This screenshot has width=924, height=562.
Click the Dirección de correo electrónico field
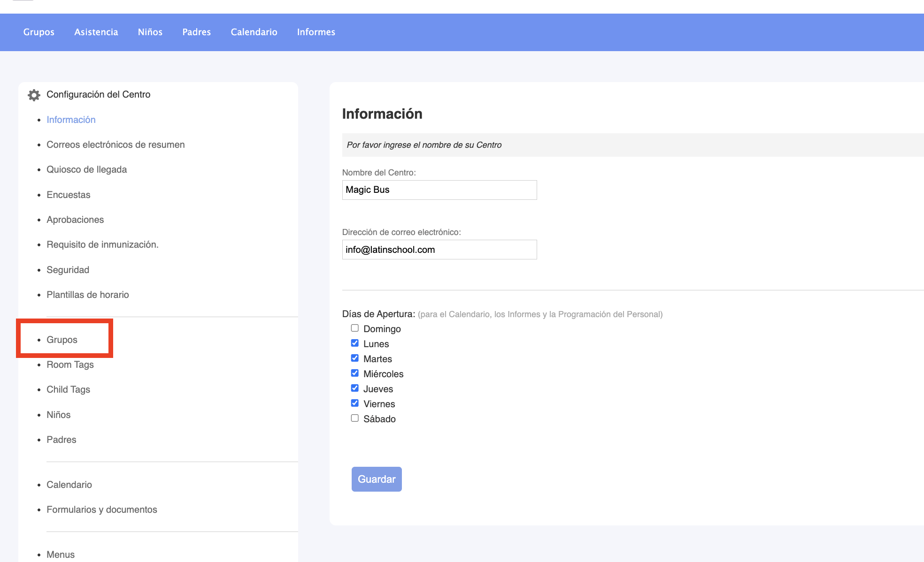pos(439,250)
